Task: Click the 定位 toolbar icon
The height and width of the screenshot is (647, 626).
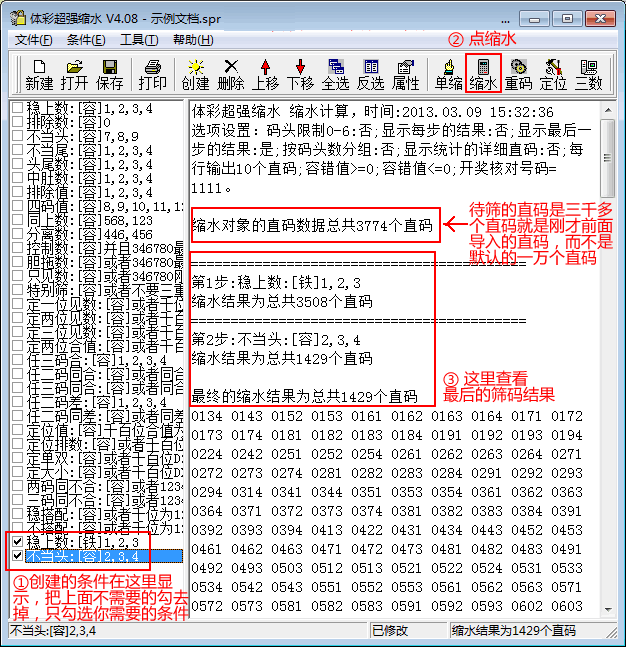Action: 553,75
